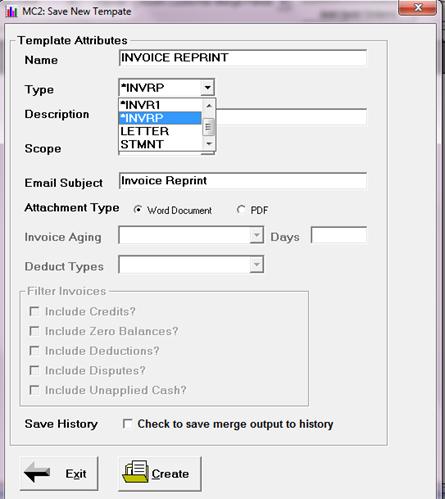Click the Type list scrollbar thumb
This screenshot has width=445, height=499.
pos(209,127)
